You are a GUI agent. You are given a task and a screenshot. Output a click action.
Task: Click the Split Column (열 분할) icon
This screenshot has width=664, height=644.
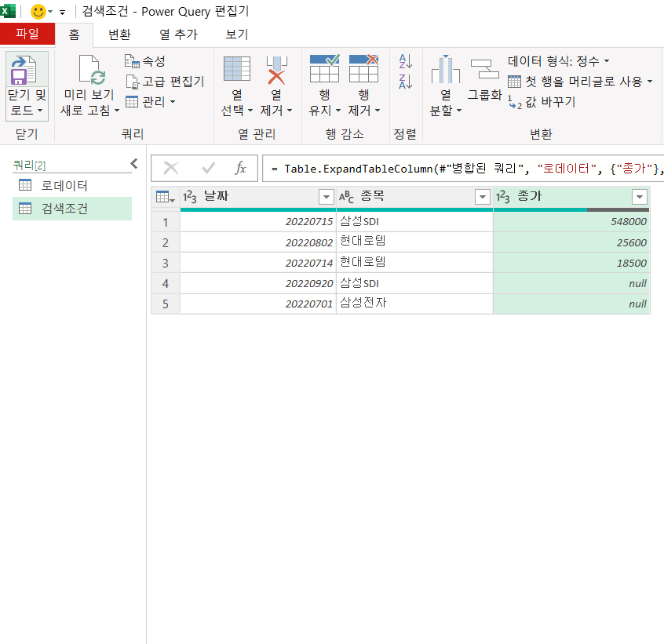445,69
